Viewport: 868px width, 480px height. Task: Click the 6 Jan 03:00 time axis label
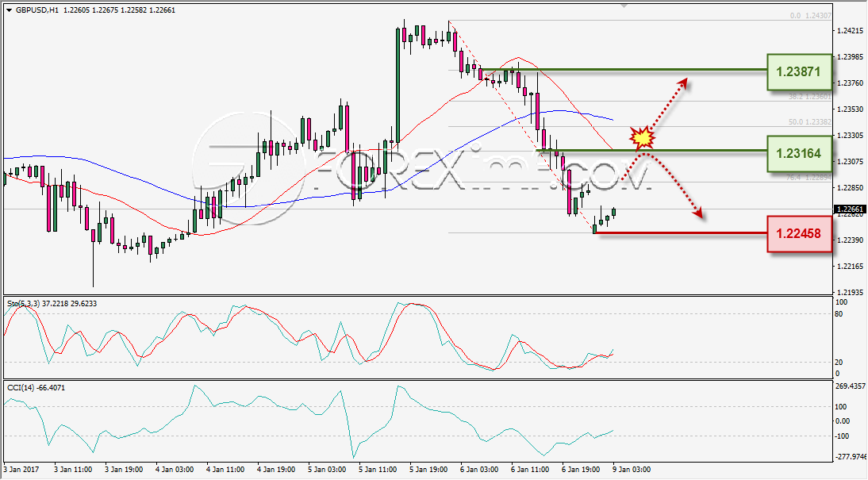coord(479,470)
